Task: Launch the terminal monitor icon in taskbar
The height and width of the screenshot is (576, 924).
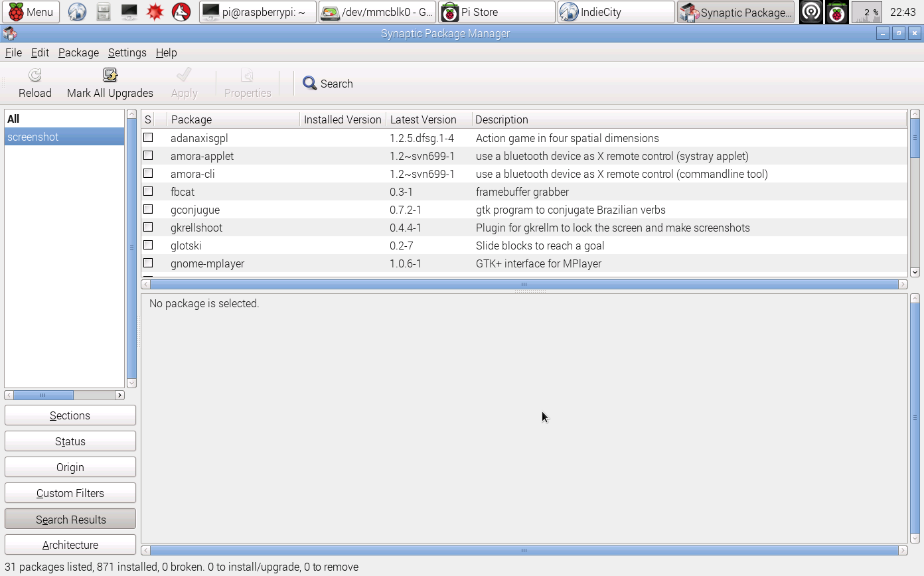Action: coord(129,12)
